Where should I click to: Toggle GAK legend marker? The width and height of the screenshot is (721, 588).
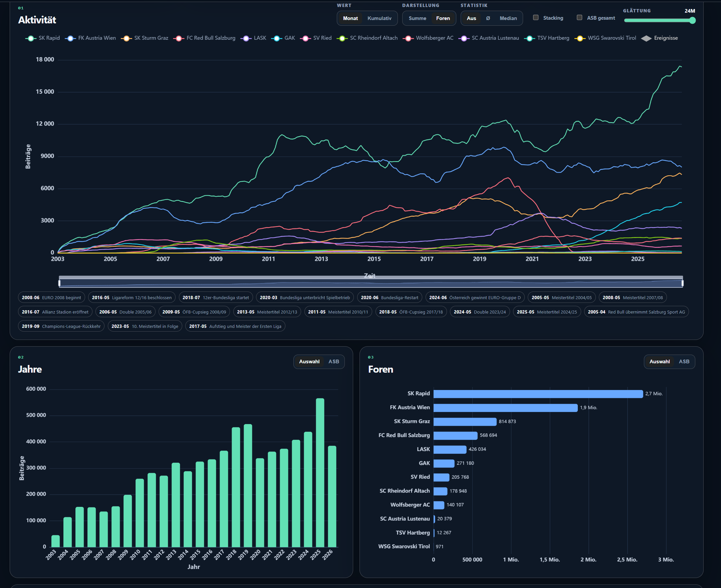click(276, 38)
